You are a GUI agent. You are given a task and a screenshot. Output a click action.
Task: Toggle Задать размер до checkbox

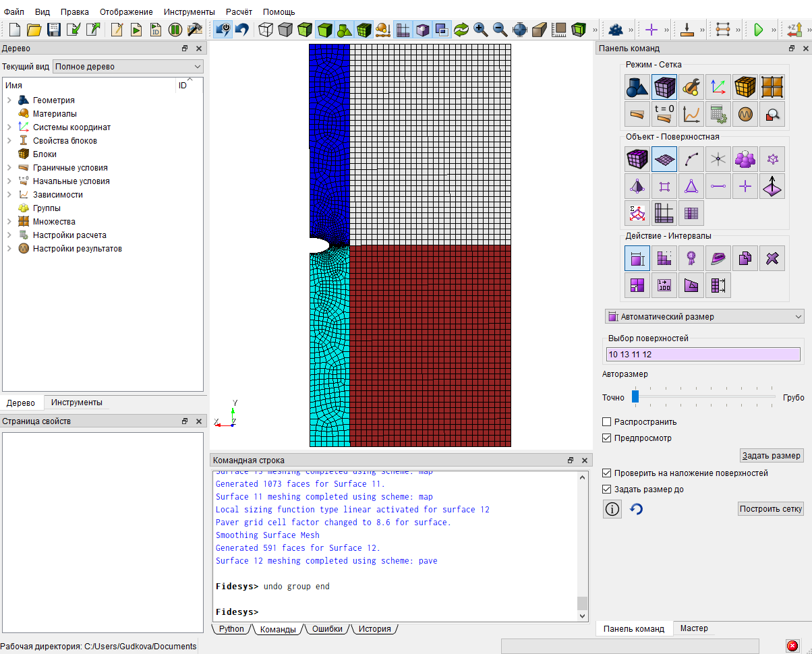(x=606, y=489)
